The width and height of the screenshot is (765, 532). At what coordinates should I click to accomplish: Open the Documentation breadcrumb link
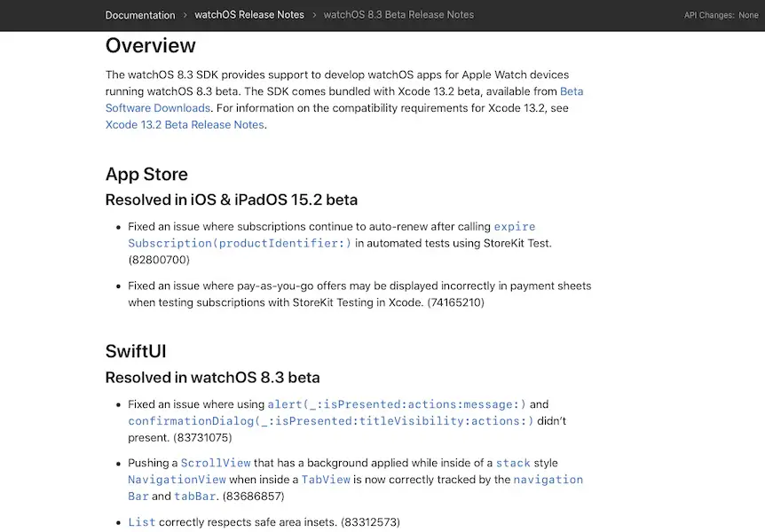(x=140, y=15)
